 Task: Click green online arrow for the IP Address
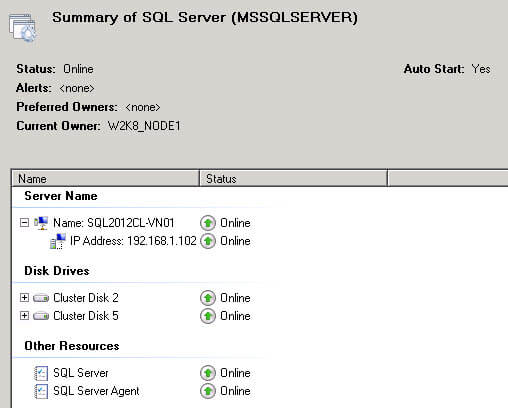(208, 241)
